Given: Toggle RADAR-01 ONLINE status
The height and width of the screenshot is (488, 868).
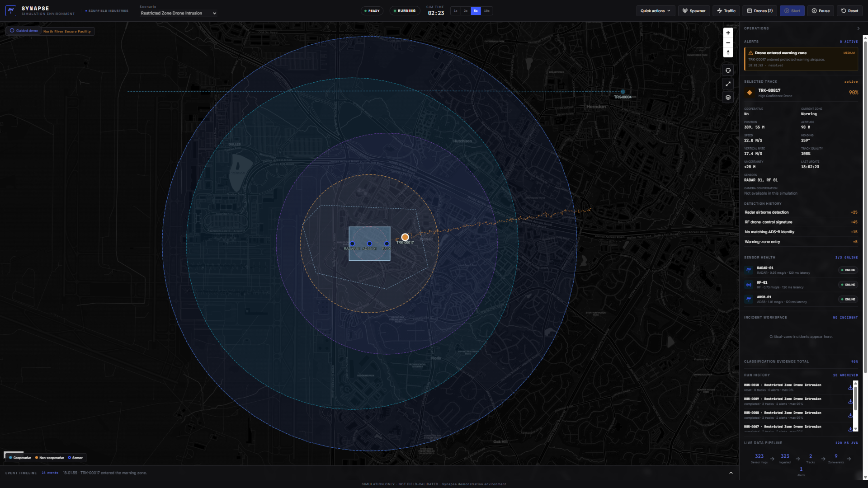Looking at the screenshot, I should [x=848, y=270].
